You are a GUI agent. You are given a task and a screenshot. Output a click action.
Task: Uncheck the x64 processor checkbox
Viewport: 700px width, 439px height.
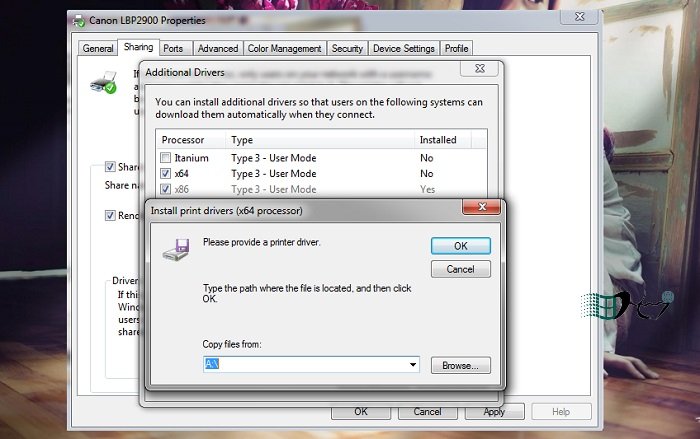coord(166,173)
